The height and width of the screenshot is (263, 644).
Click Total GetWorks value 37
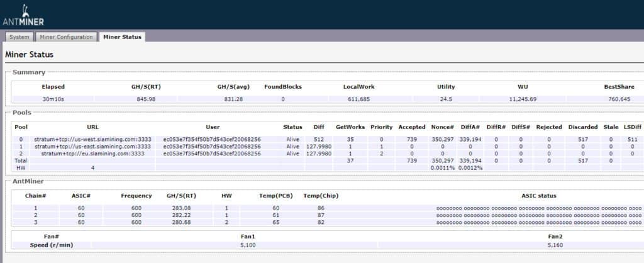(x=350, y=160)
